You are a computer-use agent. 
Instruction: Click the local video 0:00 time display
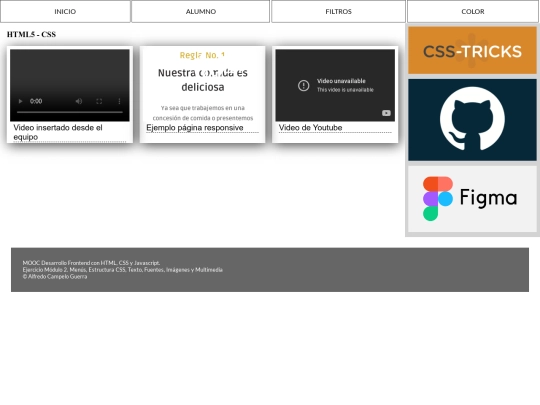[x=36, y=101]
